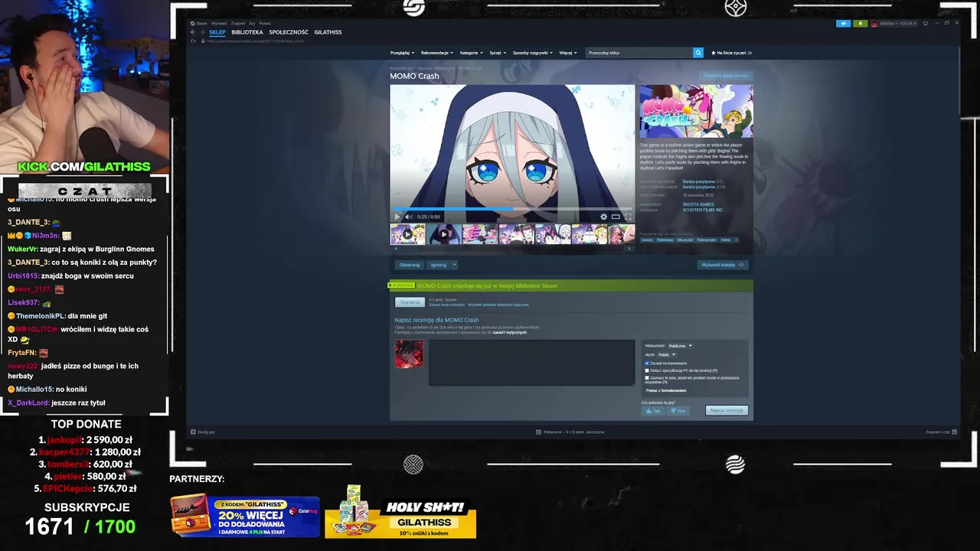Viewport: 980px width, 551px height.
Task: Toggle product received for free checkbox
Action: point(647,378)
